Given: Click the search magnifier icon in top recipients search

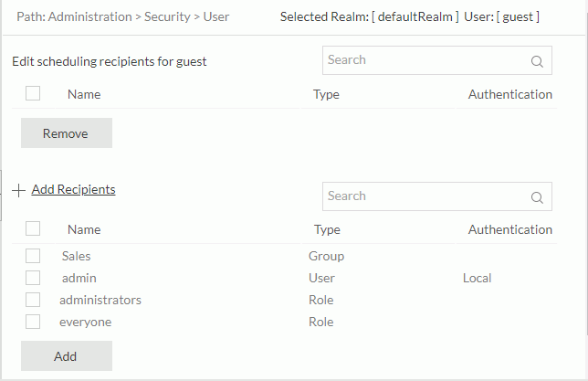Looking at the screenshot, I should (537, 62).
